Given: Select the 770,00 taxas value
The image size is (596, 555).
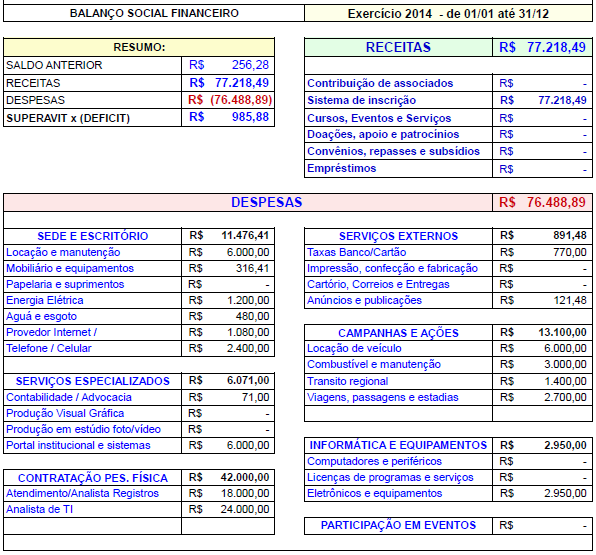Looking at the screenshot, I should [570, 252].
